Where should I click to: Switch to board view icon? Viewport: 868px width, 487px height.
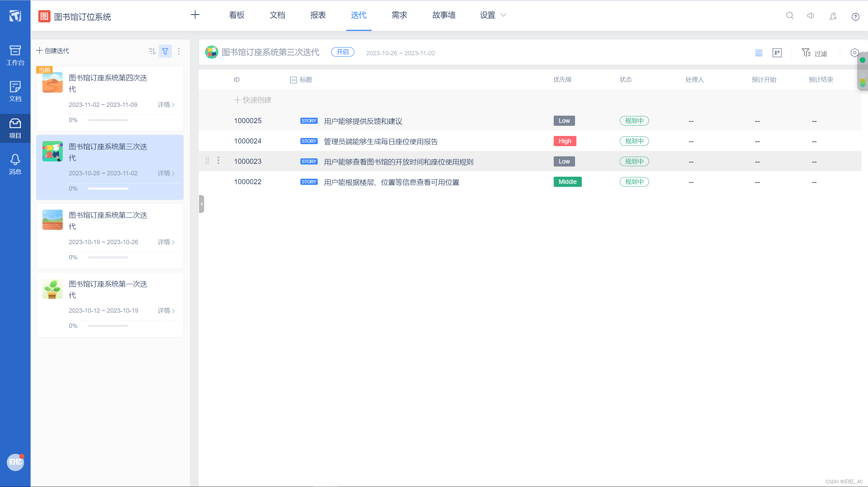[777, 53]
